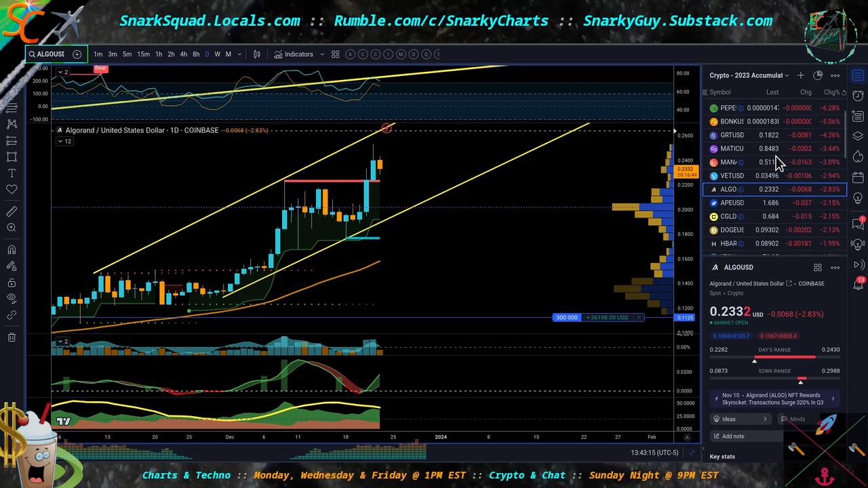The width and height of the screenshot is (868, 488).
Task: Click ALGOUSD symbol search field
Action: point(47,54)
